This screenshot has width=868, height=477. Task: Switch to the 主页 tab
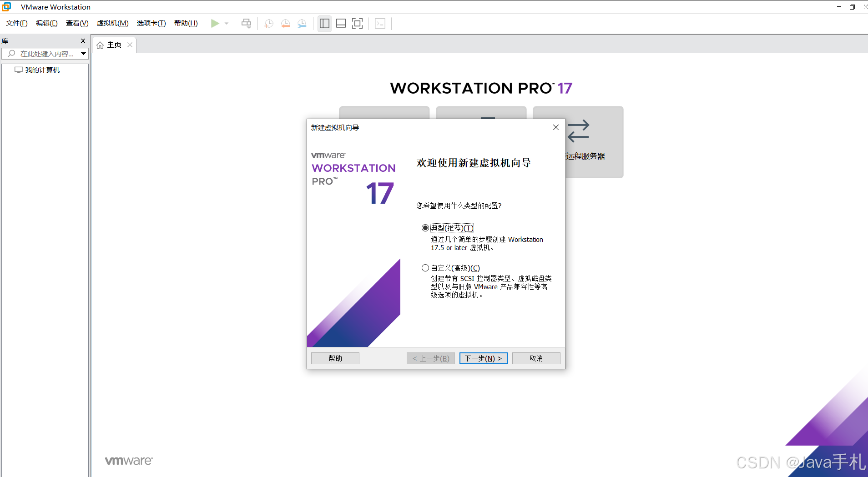click(114, 45)
